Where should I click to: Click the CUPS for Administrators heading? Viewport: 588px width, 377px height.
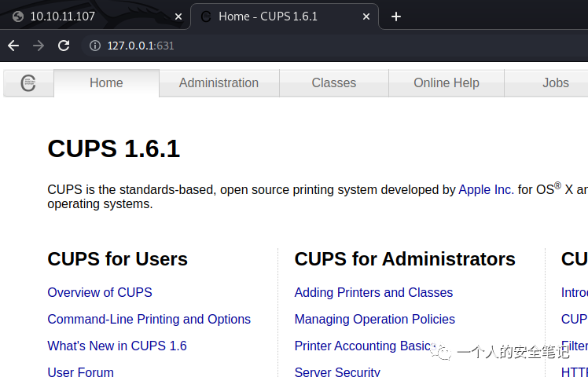point(405,259)
